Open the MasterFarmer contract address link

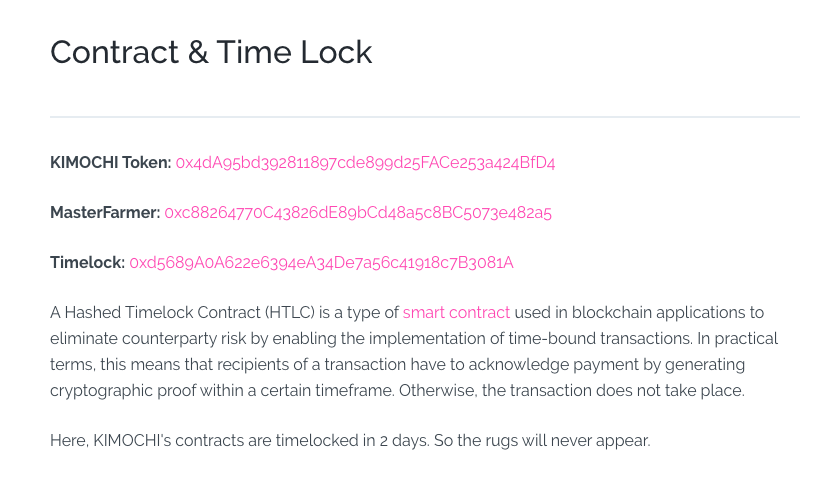coord(358,212)
